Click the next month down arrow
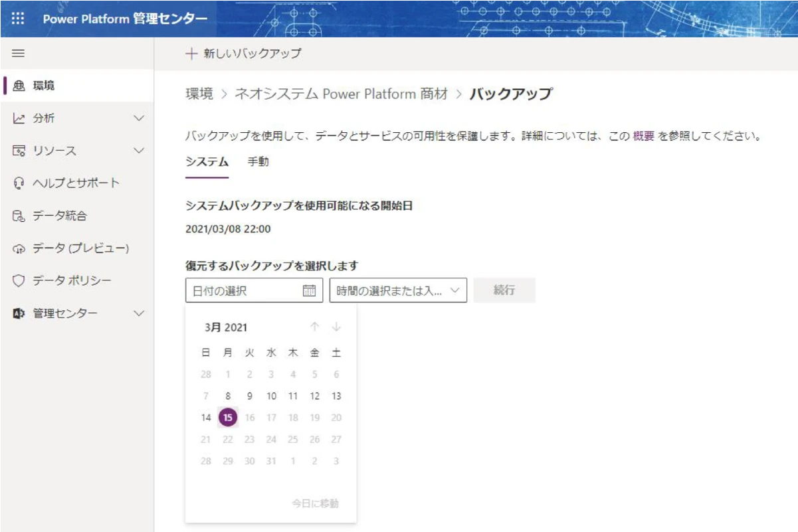 pyautogui.click(x=336, y=327)
